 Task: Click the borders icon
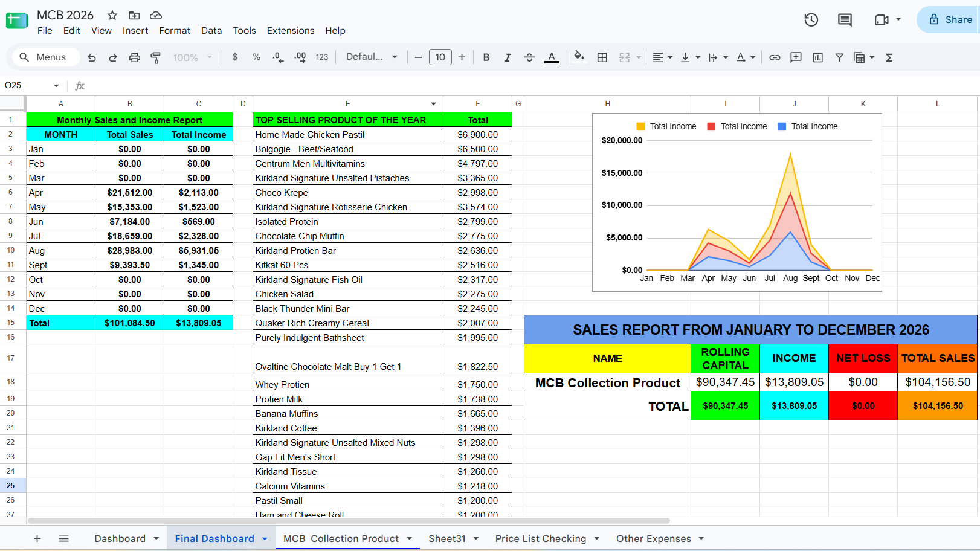click(x=602, y=57)
